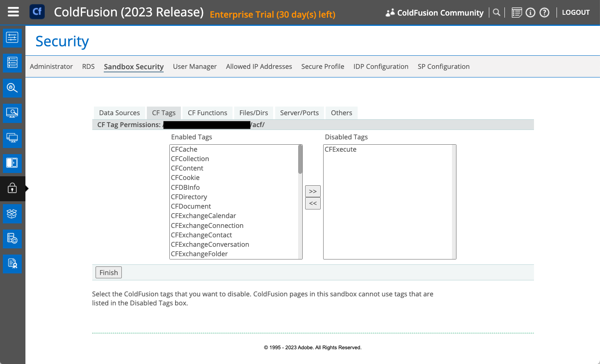Open Server Monitoring sidebar monitor icon
The height and width of the screenshot is (364, 600).
coord(12,113)
